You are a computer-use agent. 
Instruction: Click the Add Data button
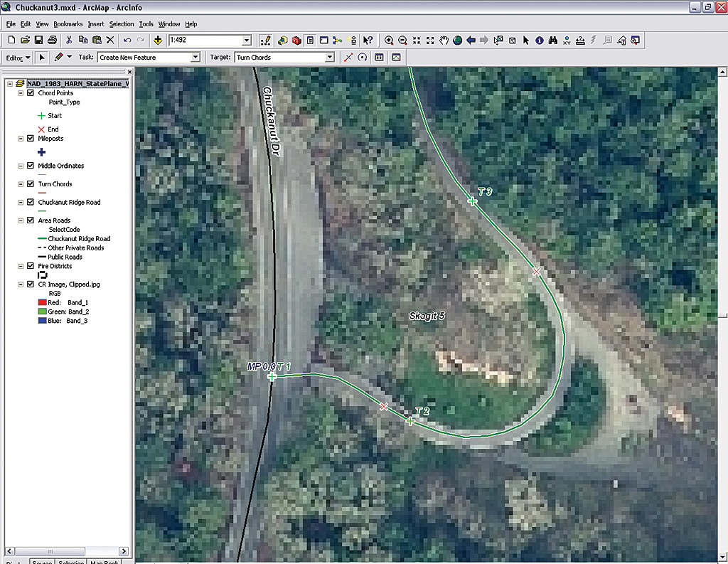(x=157, y=41)
